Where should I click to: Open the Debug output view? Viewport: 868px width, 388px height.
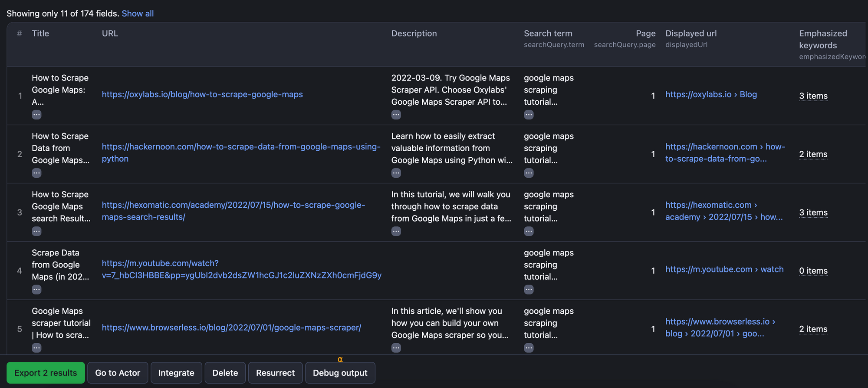click(340, 373)
